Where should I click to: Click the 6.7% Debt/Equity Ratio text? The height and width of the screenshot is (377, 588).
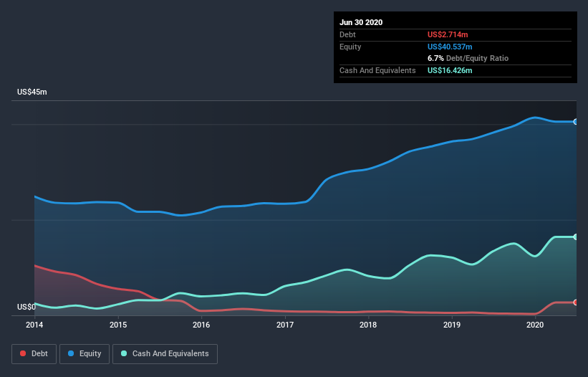coord(468,59)
